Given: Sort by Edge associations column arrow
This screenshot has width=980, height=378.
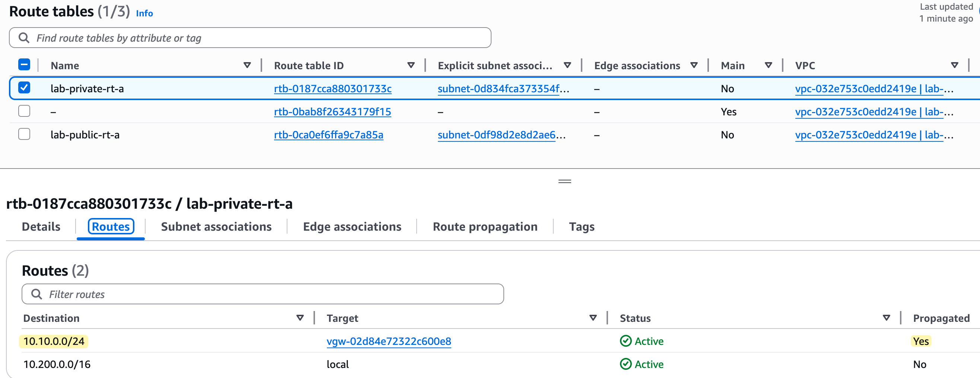Looking at the screenshot, I should [x=694, y=65].
